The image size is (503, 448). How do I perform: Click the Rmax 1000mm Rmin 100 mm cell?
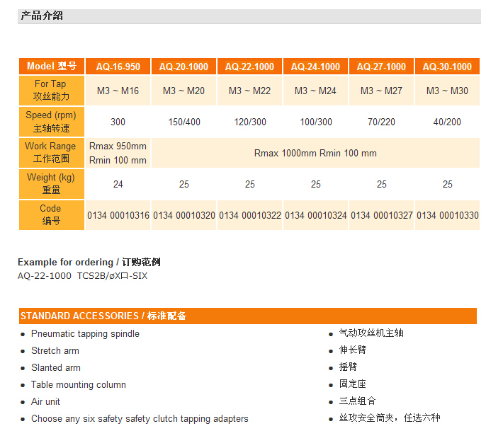pos(315,153)
